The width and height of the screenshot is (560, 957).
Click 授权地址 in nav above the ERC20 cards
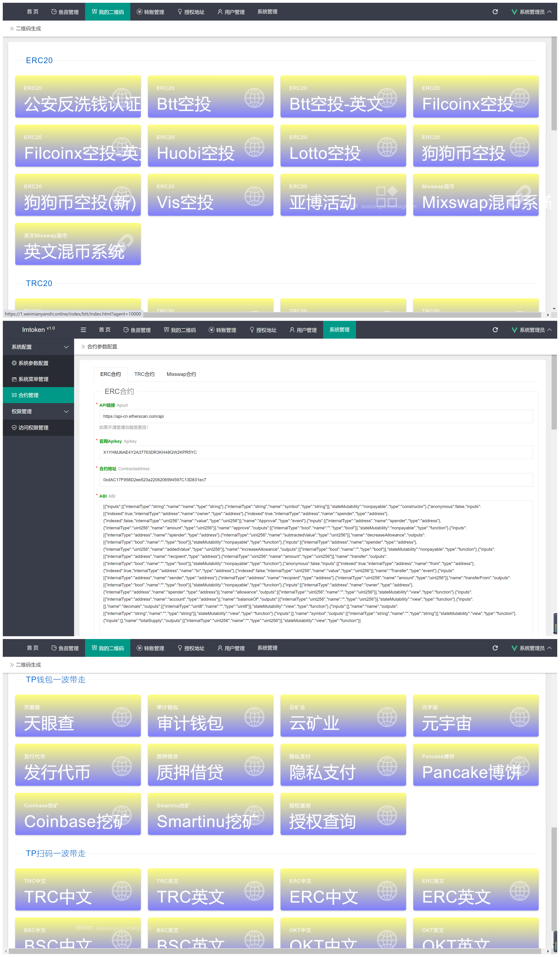[x=191, y=12]
